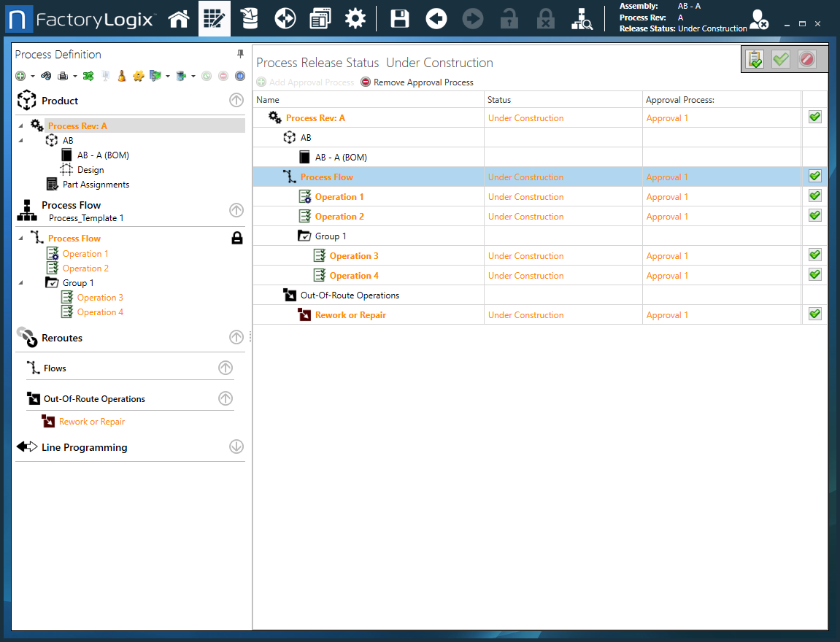Image resolution: width=840 pixels, height=642 pixels.
Task: Click the bell icon in Process Definition toolbar
Action: (x=121, y=75)
